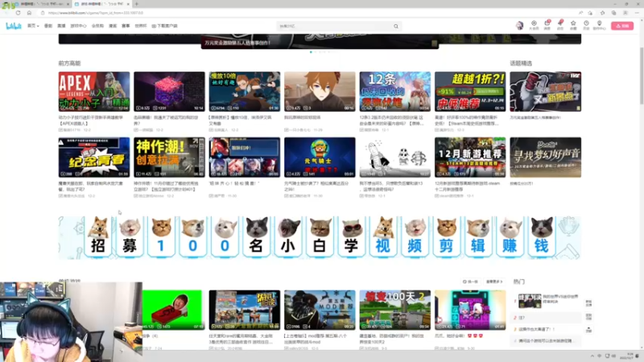Open the 超越1折 史低推荐 video thumbnail
The height and width of the screenshot is (362, 644).
470,92
